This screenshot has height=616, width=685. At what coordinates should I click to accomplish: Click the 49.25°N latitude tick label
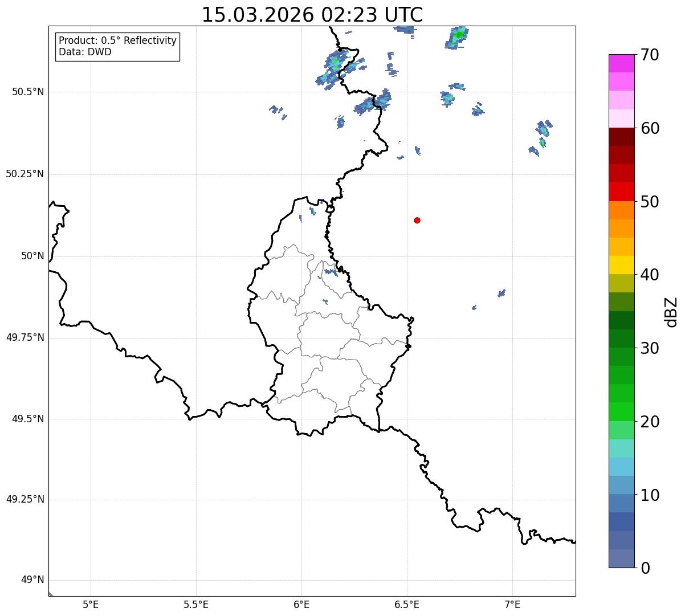point(25,499)
